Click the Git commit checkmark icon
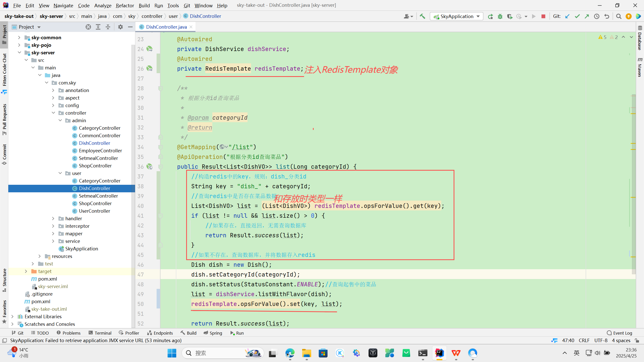 tap(577, 16)
